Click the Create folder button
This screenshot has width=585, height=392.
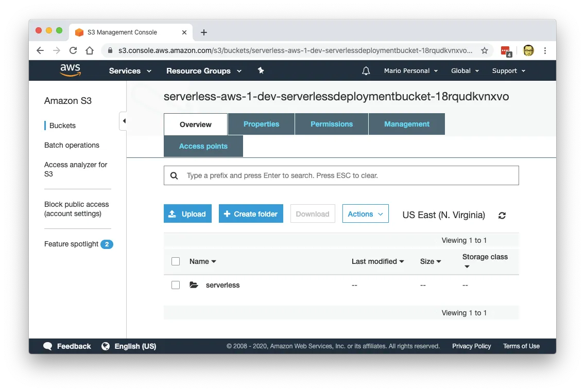[251, 213]
